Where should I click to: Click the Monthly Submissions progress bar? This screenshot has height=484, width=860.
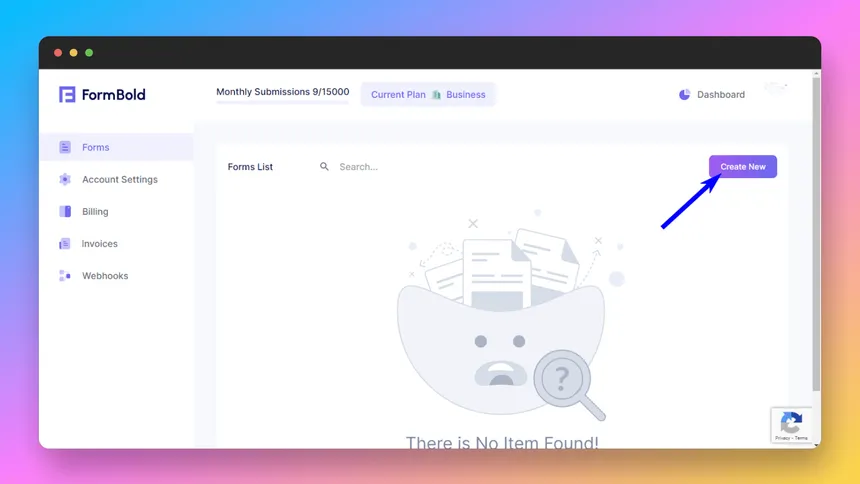coord(282,102)
